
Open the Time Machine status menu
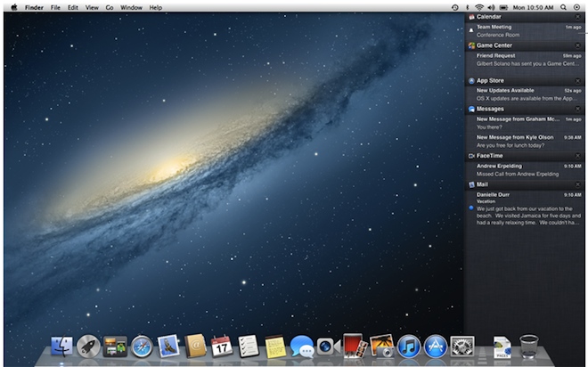tap(454, 7)
